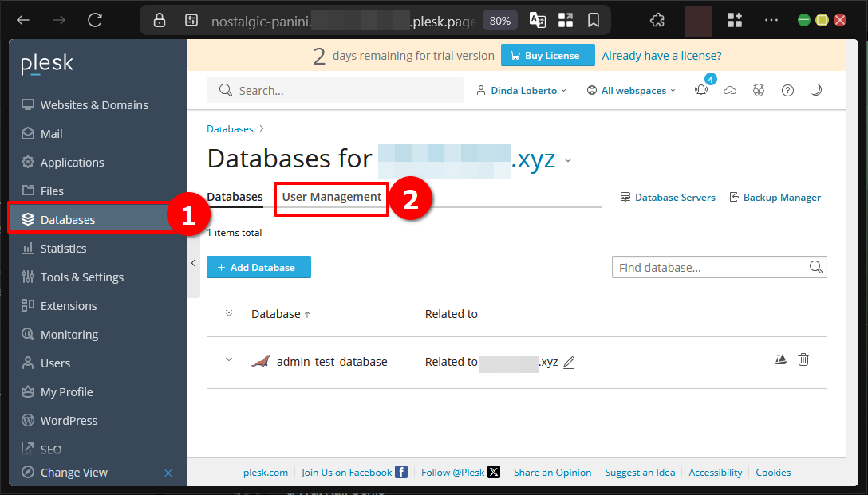This screenshot has height=495, width=868.
Task: Expand the admin_test_database row details
Action: [229, 360]
